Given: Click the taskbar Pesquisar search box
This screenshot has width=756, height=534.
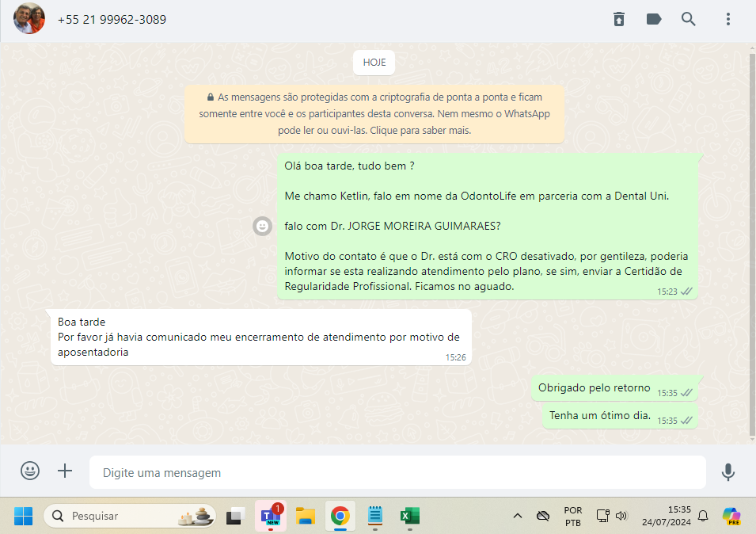Looking at the screenshot, I should click(129, 516).
